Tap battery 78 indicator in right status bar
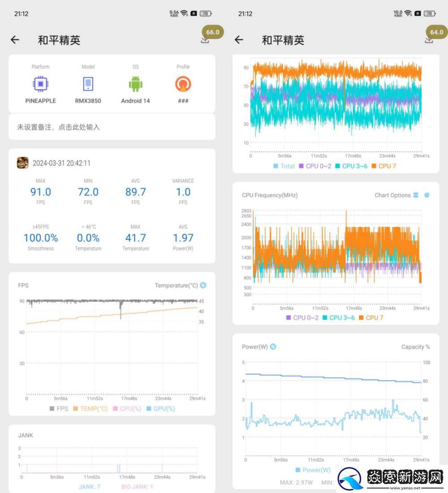Screen dimensions: 448x493 coord(430,13)
